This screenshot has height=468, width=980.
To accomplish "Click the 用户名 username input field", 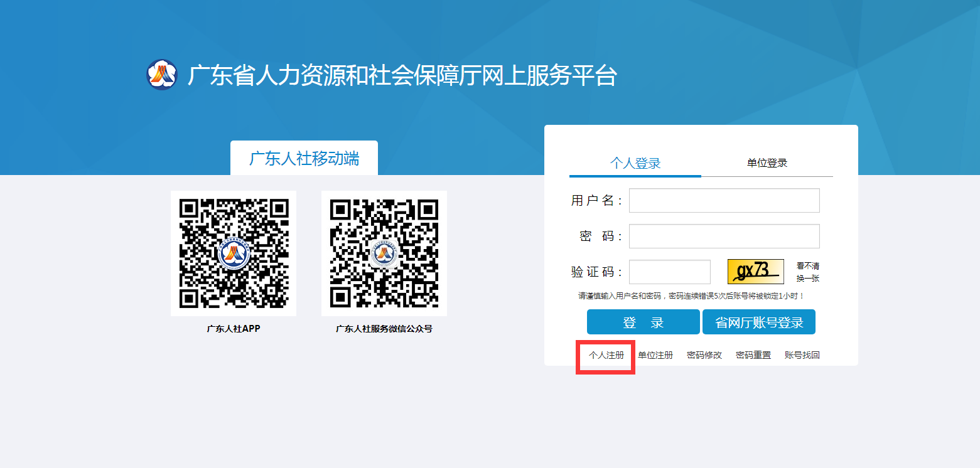I will (x=723, y=200).
